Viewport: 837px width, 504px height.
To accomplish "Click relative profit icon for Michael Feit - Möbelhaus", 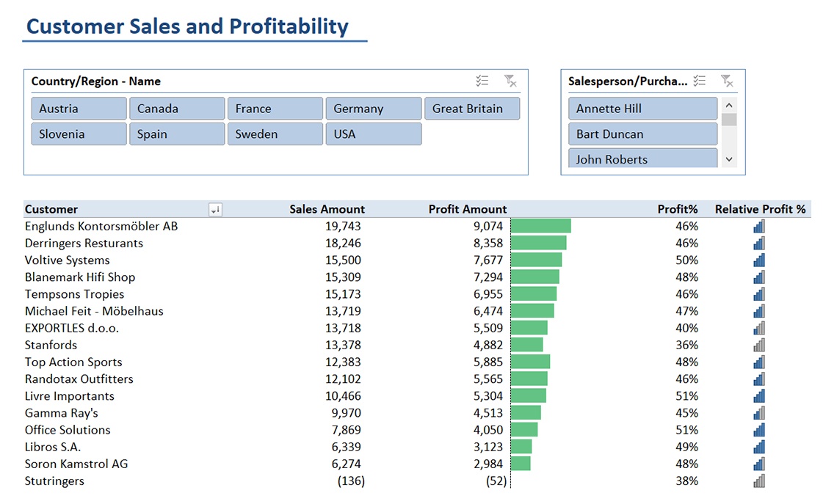I will pos(759,312).
